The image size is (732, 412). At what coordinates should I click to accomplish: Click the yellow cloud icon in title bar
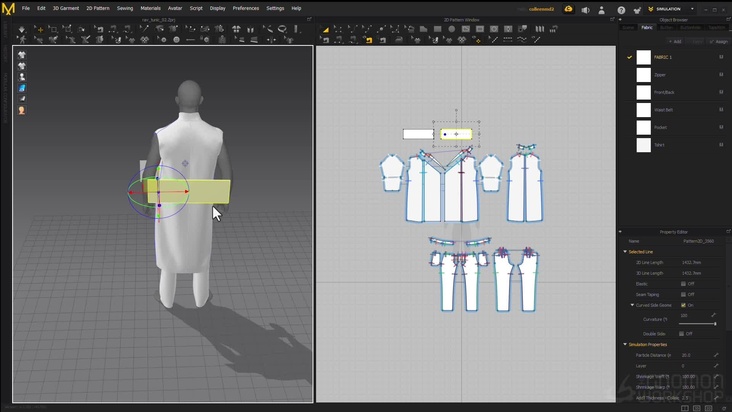click(x=568, y=9)
